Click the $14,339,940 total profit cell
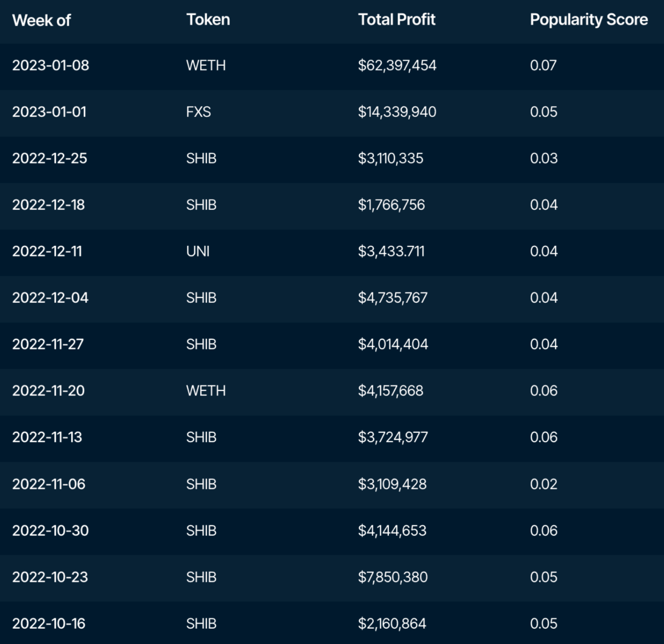664x644 pixels. (397, 112)
